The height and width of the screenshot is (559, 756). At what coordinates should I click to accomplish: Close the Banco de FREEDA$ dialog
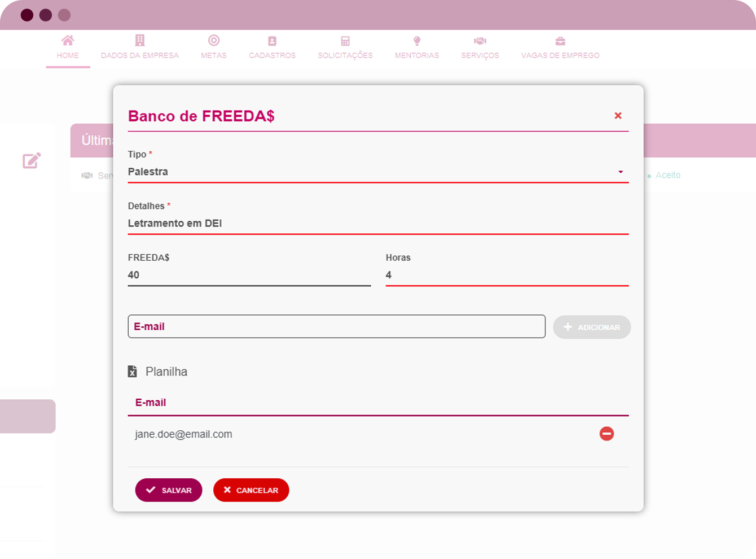[618, 116]
